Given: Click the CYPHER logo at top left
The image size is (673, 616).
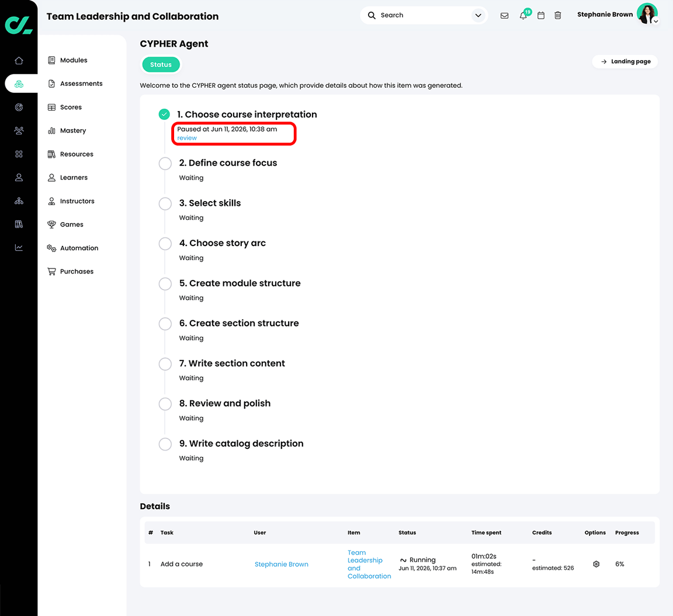Looking at the screenshot, I should click(19, 25).
